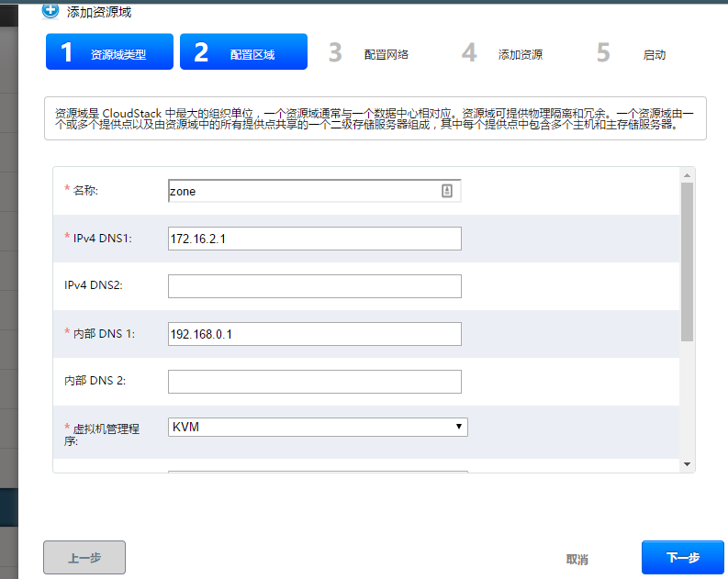728x579 pixels.
Task: Click the autofill contact icon in 名称 field
Action: click(447, 191)
